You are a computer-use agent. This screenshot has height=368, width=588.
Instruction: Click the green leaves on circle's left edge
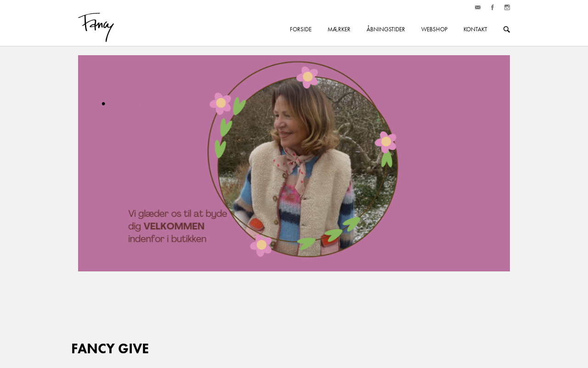pos(222,138)
